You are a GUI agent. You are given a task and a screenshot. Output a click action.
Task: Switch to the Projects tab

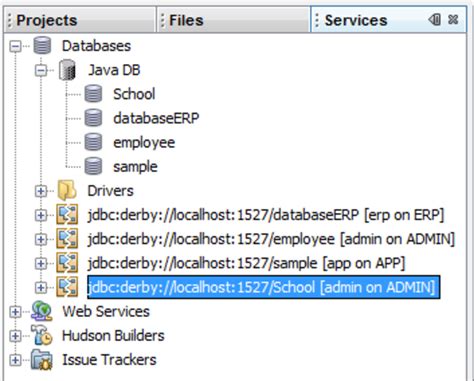point(80,20)
